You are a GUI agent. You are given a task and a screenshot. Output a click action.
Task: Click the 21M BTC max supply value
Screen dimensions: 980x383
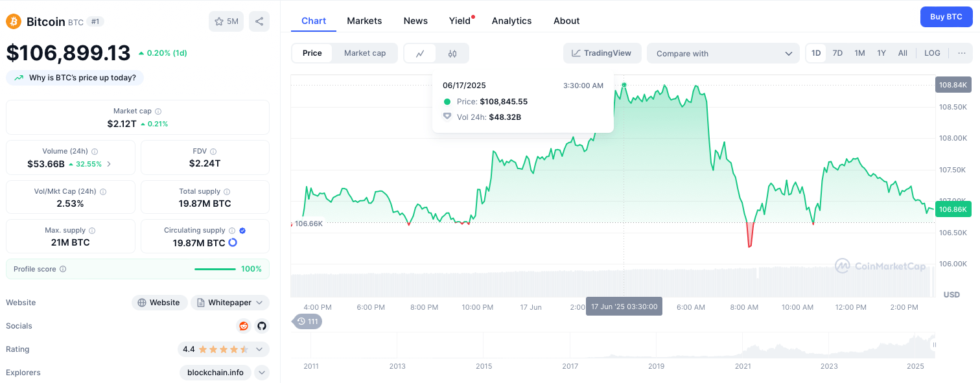coord(70,242)
